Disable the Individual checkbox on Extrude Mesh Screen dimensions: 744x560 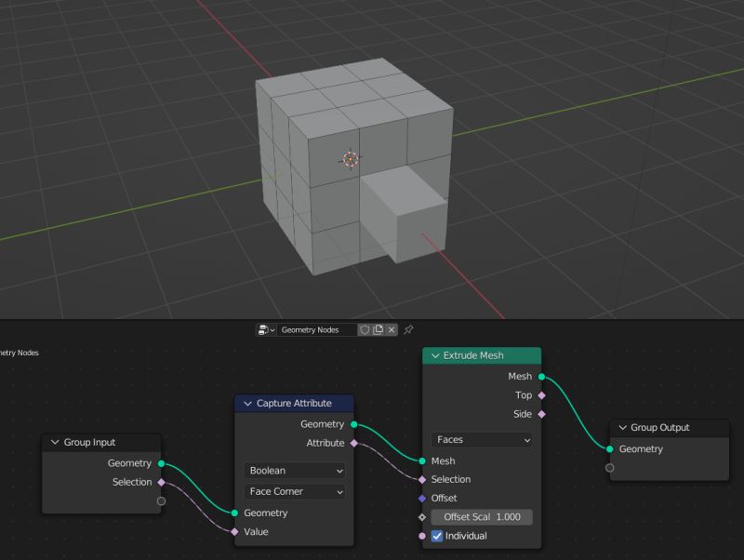436,536
